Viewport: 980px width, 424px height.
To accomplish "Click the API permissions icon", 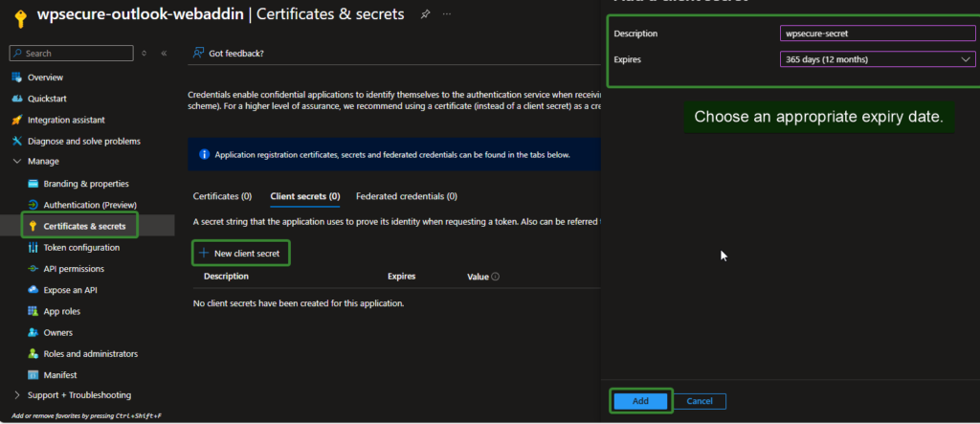I will (x=33, y=269).
